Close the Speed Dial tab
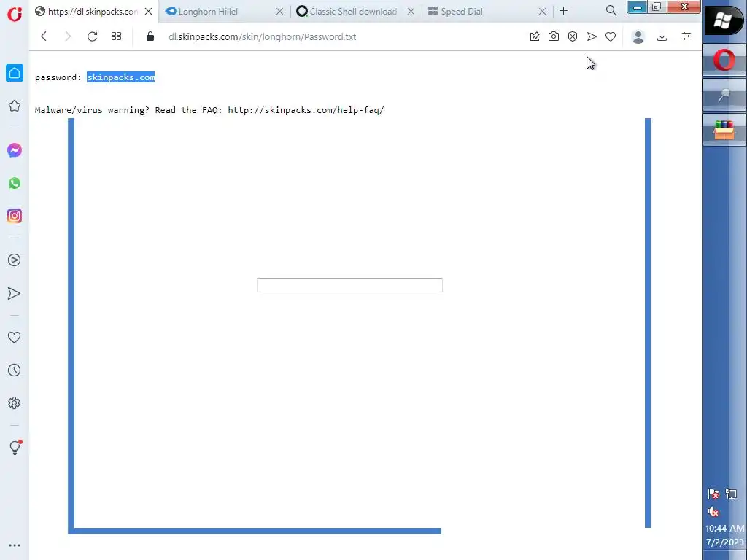The height and width of the screenshot is (560, 747). coord(542,12)
